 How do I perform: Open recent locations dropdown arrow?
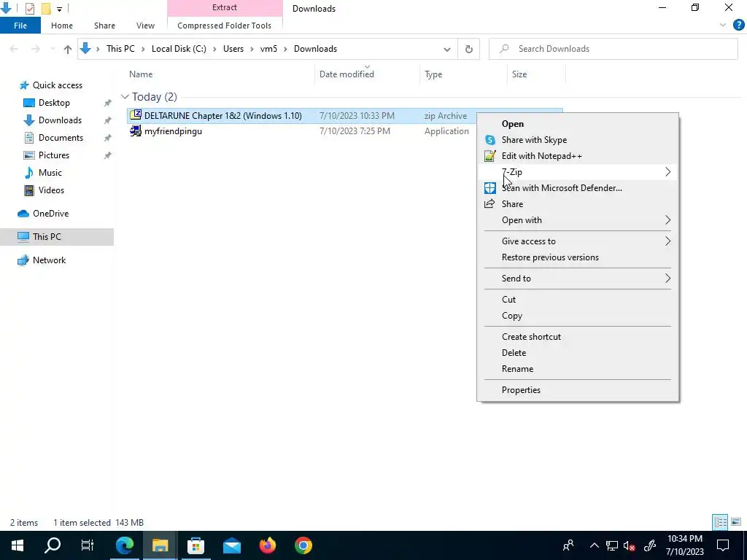(x=52, y=49)
